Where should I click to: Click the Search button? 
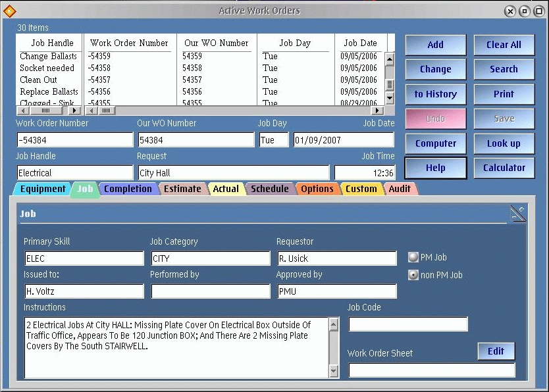[x=504, y=69]
